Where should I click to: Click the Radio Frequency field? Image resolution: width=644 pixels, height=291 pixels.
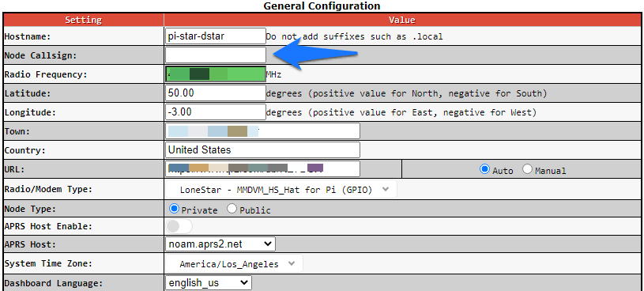[x=215, y=74]
